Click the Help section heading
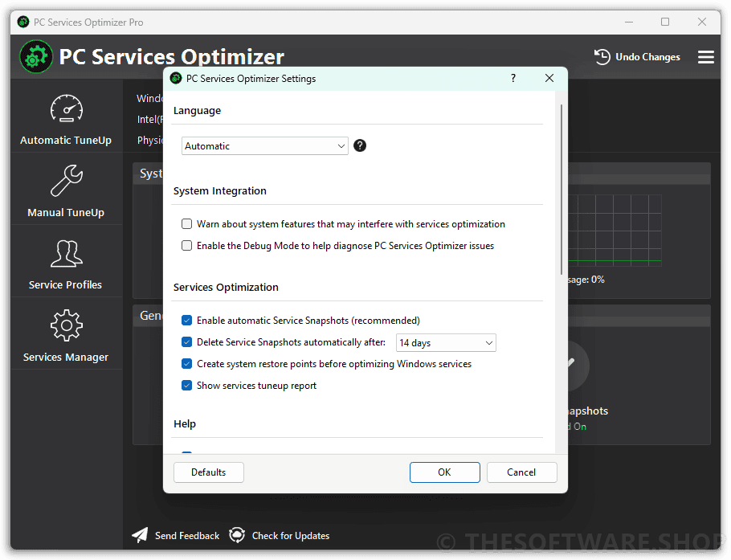Viewport: 731px width, 560px height. (185, 424)
